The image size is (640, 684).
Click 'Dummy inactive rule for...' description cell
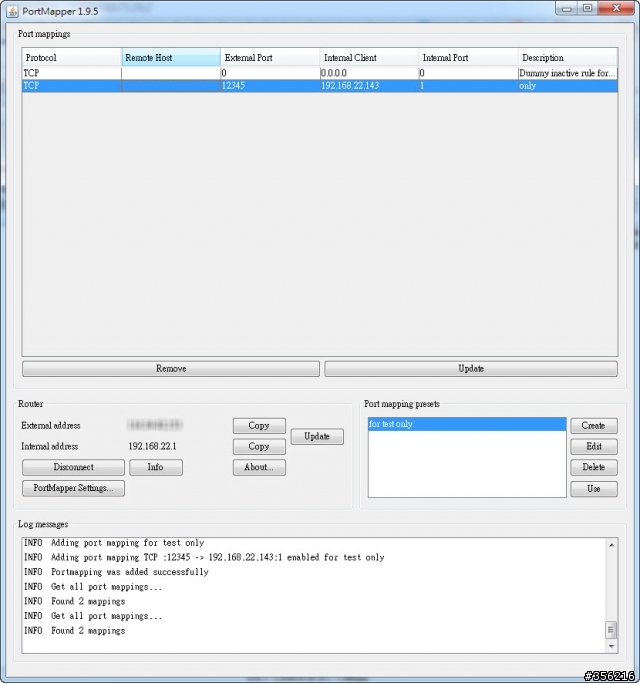[x=568, y=73]
